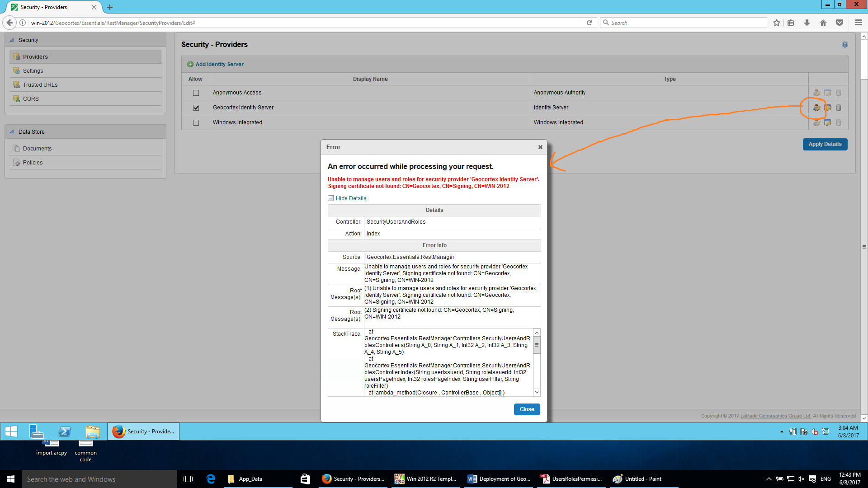Manage users and roles for Windows Integrated
The height and width of the screenshot is (488, 868).
tap(816, 122)
